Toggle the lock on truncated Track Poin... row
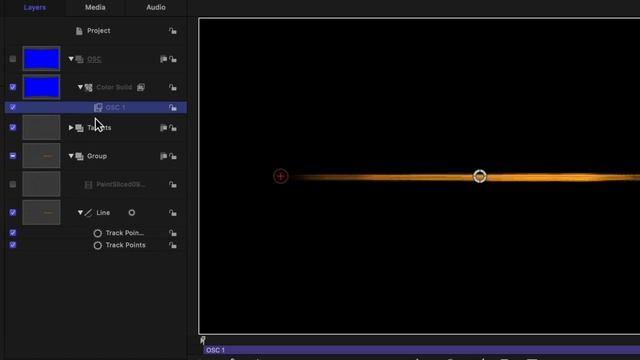Image resolution: width=640 pixels, height=360 pixels. pos(173,233)
